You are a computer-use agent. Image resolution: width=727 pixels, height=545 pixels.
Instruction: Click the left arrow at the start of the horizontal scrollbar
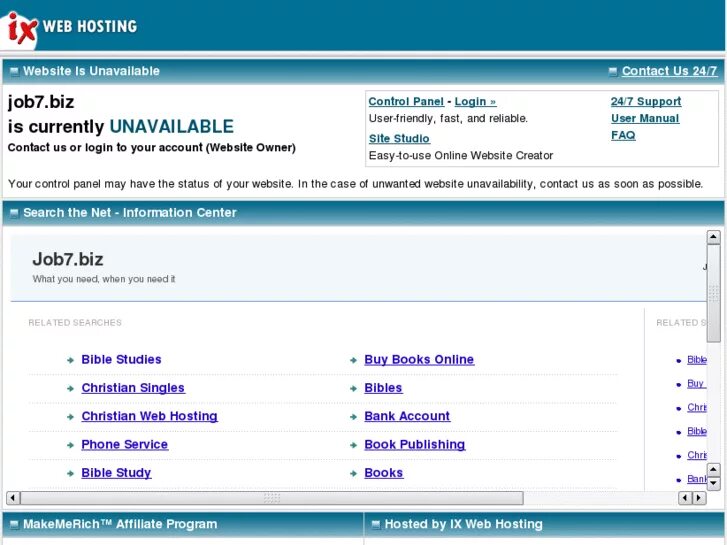13,498
